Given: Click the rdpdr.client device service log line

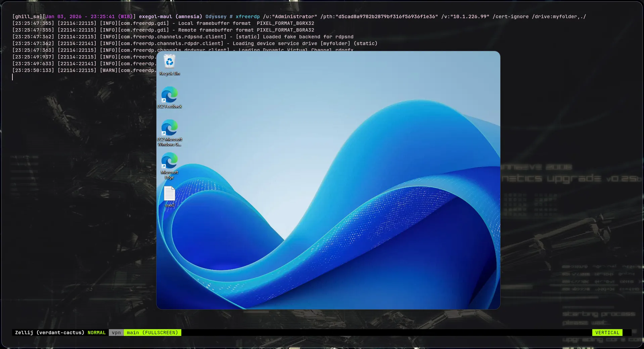Looking at the screenshot, I should pos(195,43).
